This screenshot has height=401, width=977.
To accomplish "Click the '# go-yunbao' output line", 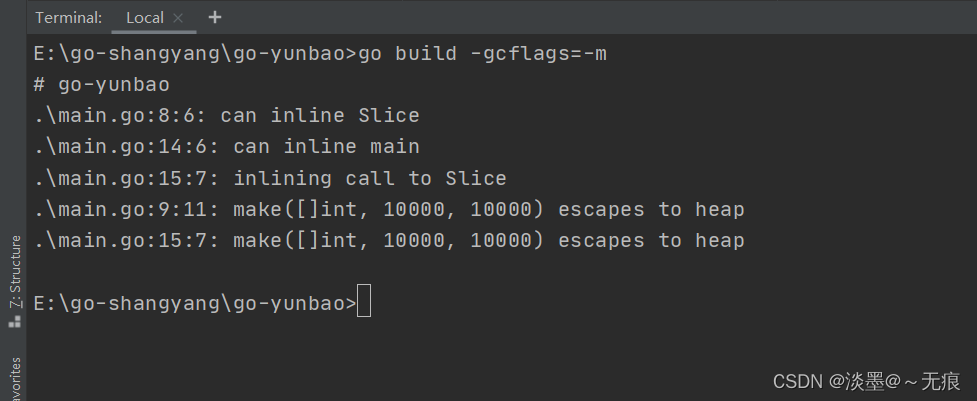I will click(x=100, y=85).
